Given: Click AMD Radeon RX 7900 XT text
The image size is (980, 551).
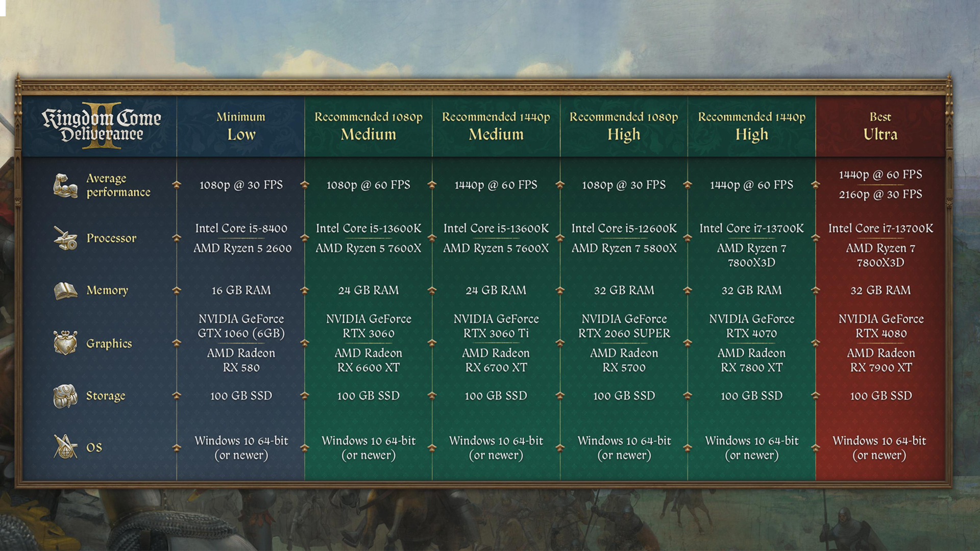Looking at the screenshot, I should point(881,360).
